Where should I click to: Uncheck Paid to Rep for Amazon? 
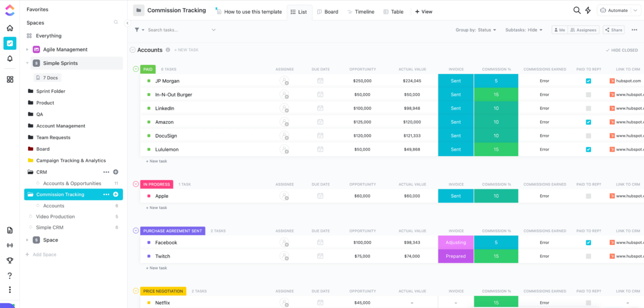tap(588, 122)
